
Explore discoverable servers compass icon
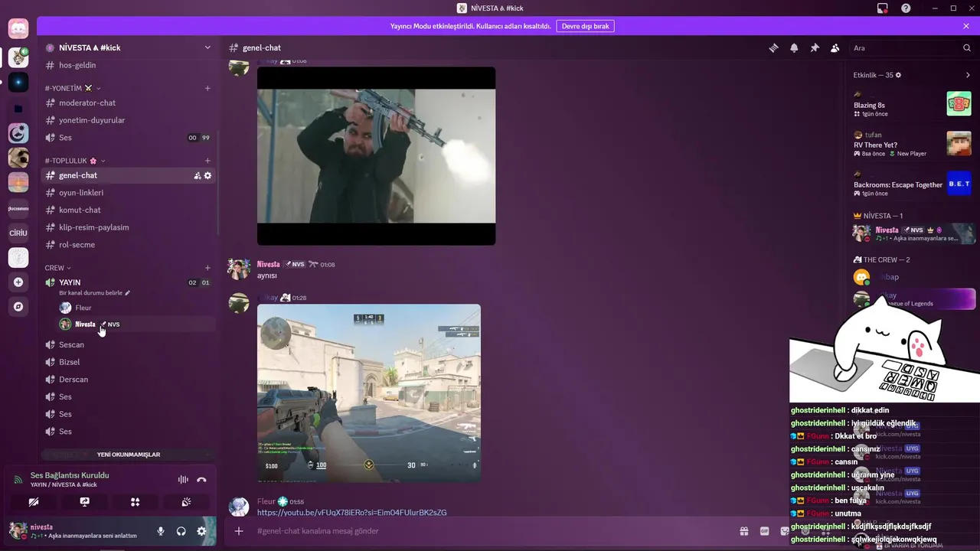click(x=18, y=307)
